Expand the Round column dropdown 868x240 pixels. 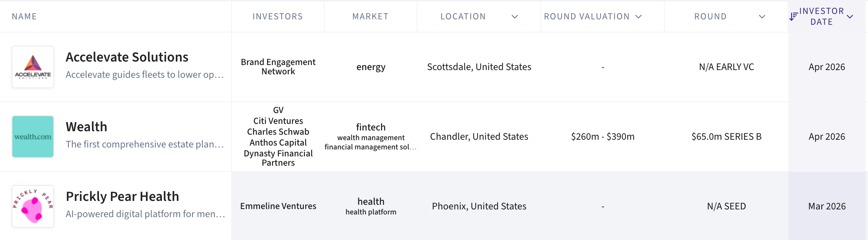click(x=762, y=17)
